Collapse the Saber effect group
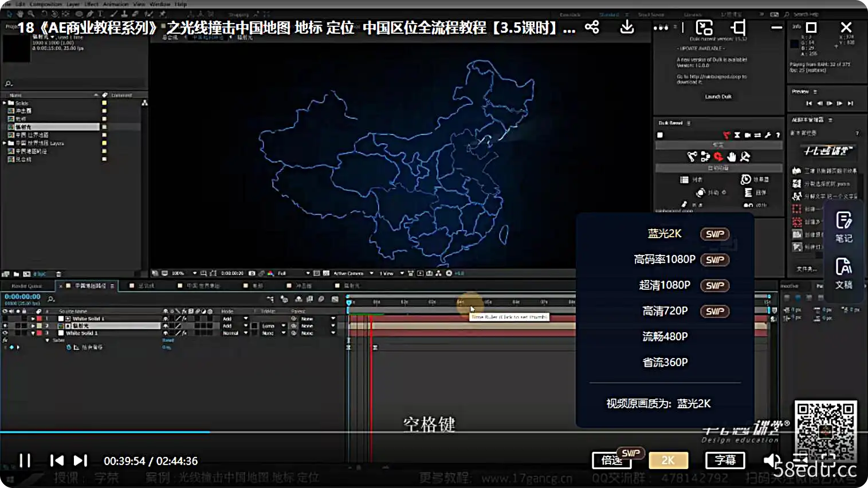This screenshot has height=488, width=868. pyautogui.click(x=48, y=340)
